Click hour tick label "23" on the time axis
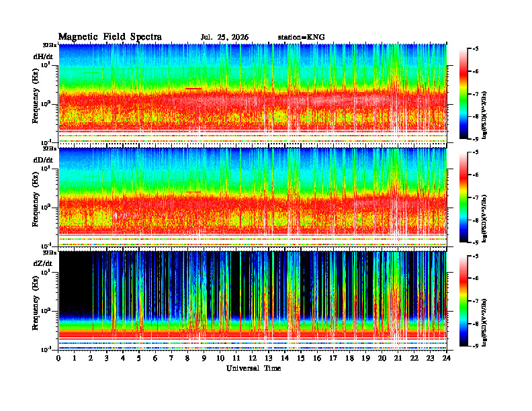This screenshot has height=411, width=532. (431, 359)
